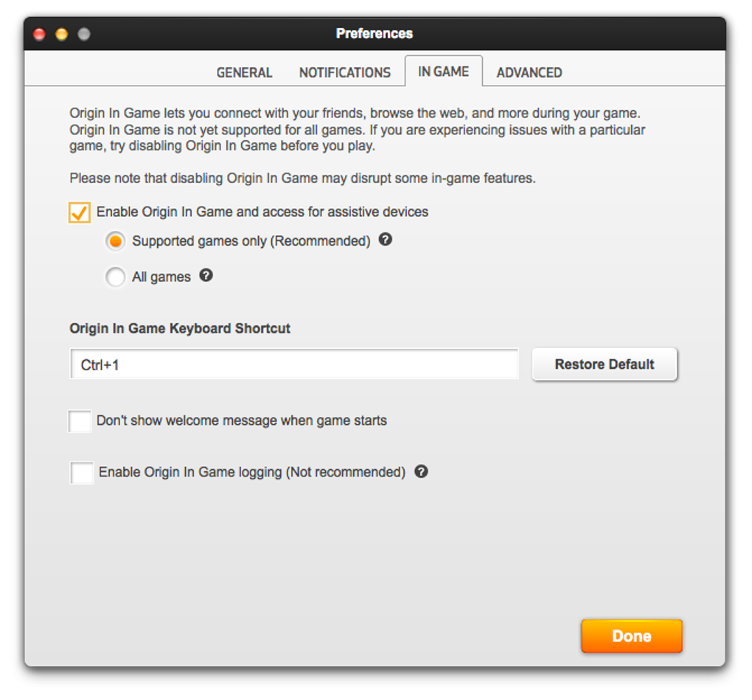The image size is (752, 700).
Task: Click the orange Done button
Action: tap(631, 636)
